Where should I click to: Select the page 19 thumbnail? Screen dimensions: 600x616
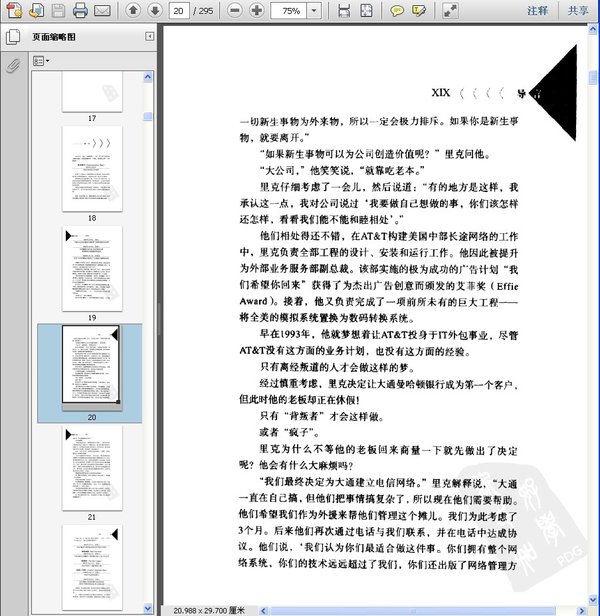pyautogui.click(x=92, y=268)
